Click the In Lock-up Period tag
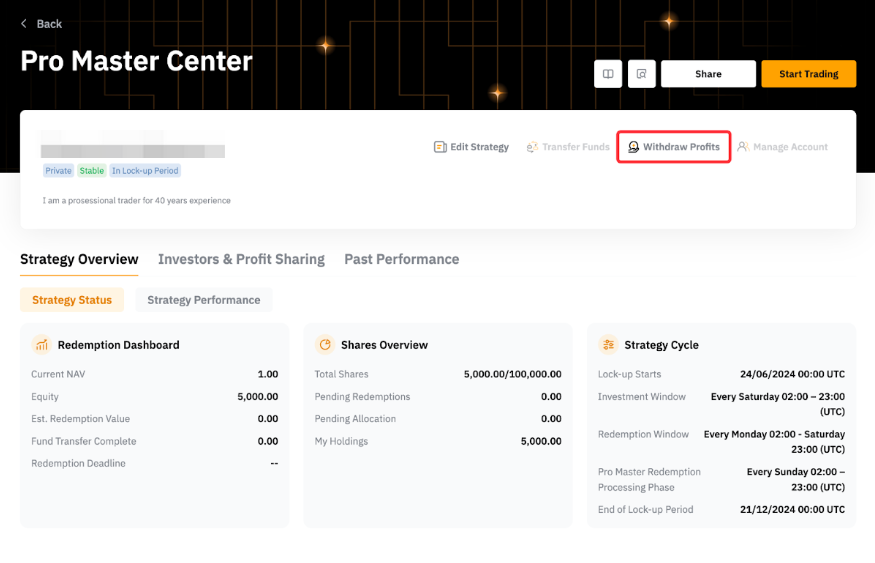Screen dimensions: 875x563 click(145, 171)
